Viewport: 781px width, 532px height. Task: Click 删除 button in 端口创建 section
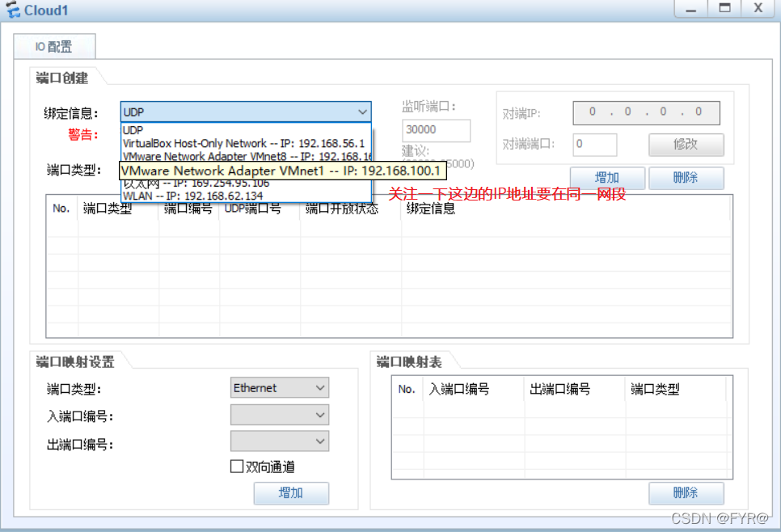pos(686,178)
